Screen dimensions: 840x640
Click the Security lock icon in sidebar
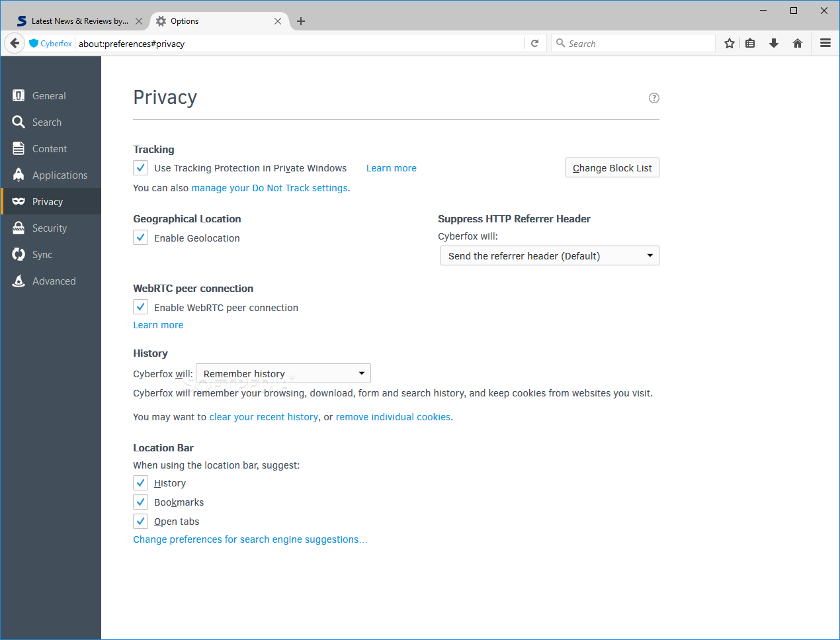pyautogui.click(x=19, y=228)
